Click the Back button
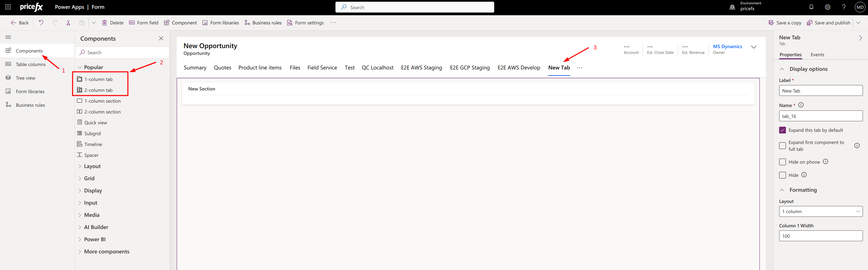Image resolution: width=868 pixels, height=270 pixels. click(x=20, y=23)
